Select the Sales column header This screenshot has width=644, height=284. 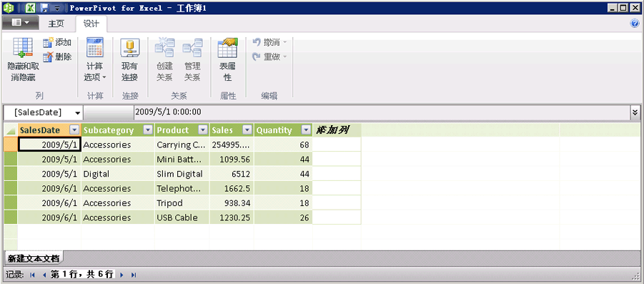point(232,130)
